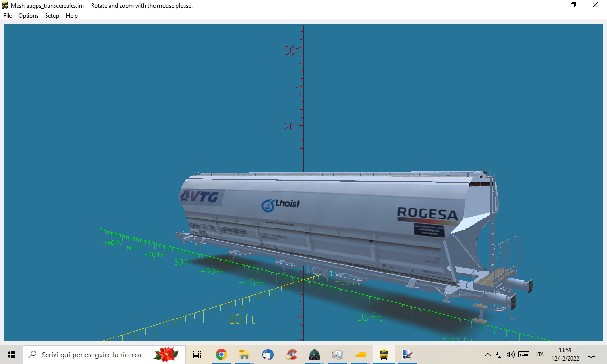The width and height of the screenshot is (607, 364).
Task: Click the taskbar search box
Action: click(104, 354)
